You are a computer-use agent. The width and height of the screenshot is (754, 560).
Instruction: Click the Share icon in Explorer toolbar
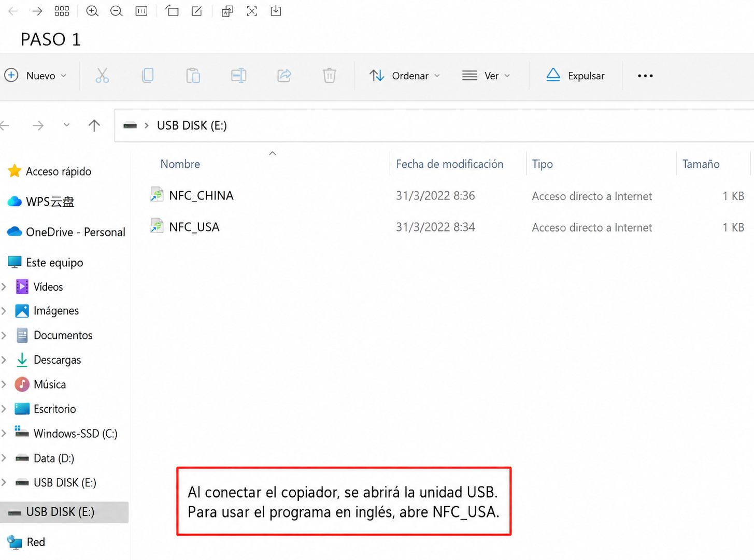click(x=284, y=76)
